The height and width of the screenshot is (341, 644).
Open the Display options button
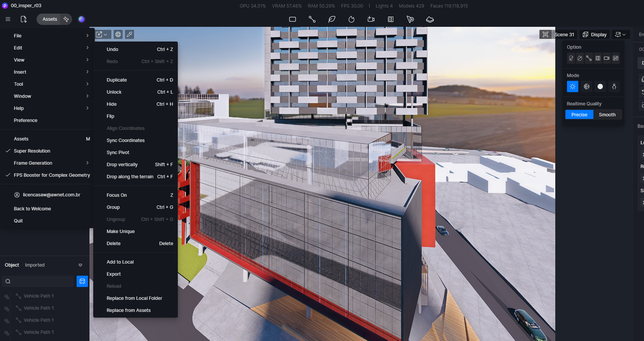pyautogui.click(x=595, y=34)
